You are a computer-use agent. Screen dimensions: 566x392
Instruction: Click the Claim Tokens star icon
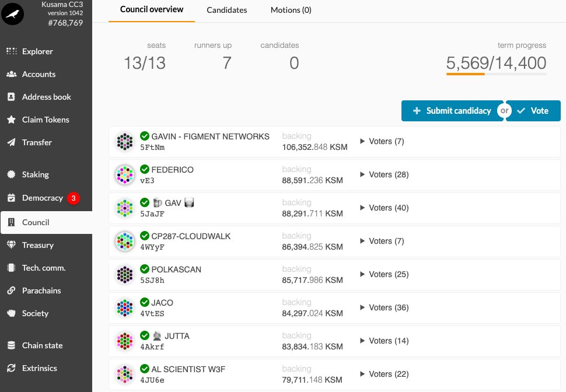click(12, 120)
